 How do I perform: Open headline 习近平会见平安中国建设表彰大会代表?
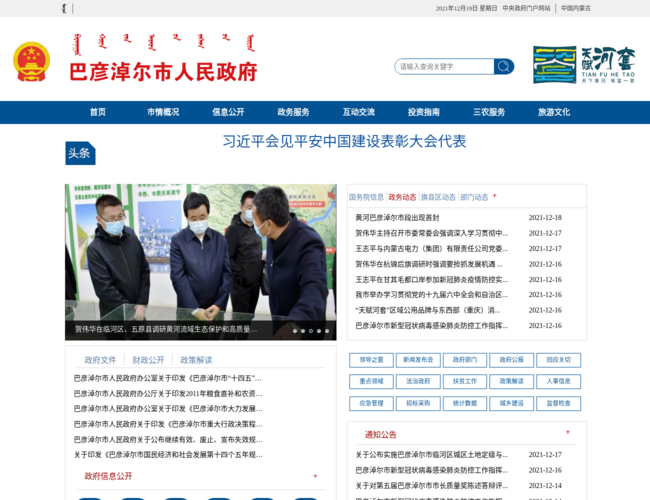[x=344, y=141]
